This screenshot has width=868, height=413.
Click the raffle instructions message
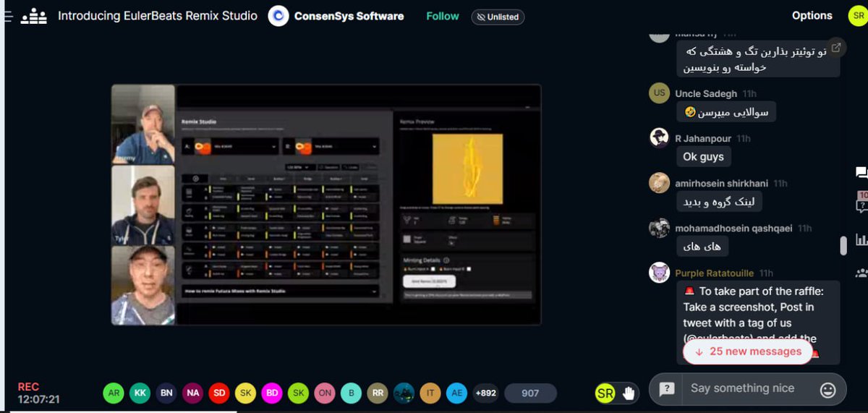click(x=758, y=322)
